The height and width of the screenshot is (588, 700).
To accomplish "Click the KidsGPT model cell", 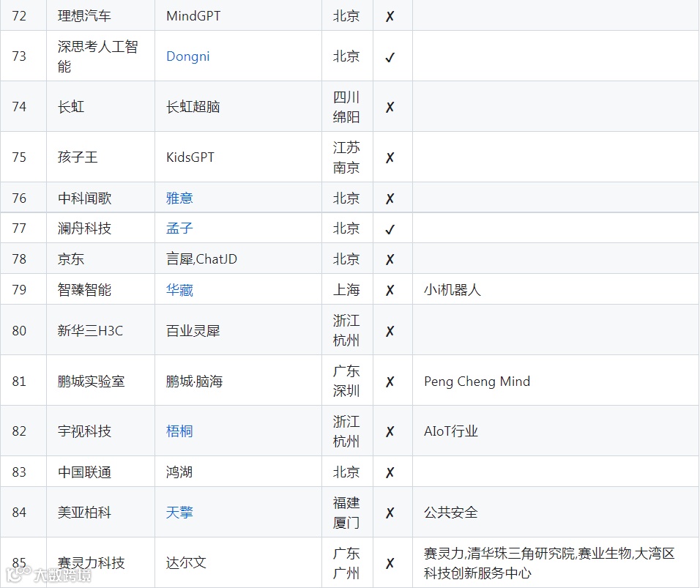I will tap(239, 157).
